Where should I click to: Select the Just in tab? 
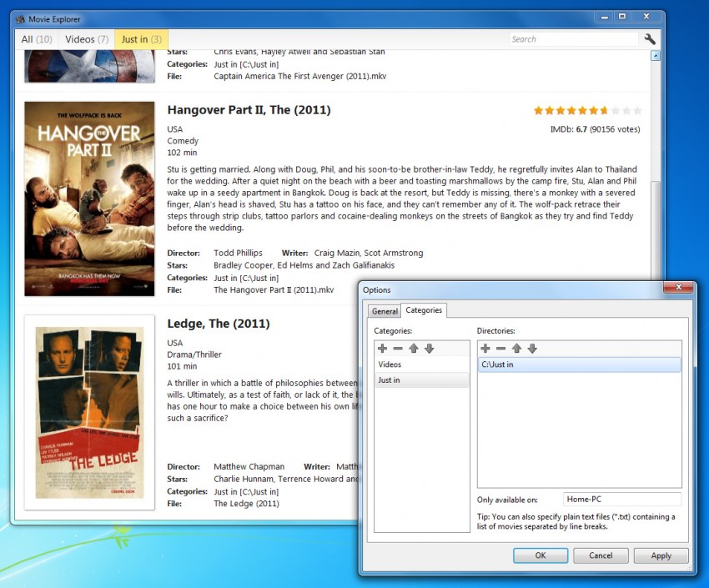point(142,39)
